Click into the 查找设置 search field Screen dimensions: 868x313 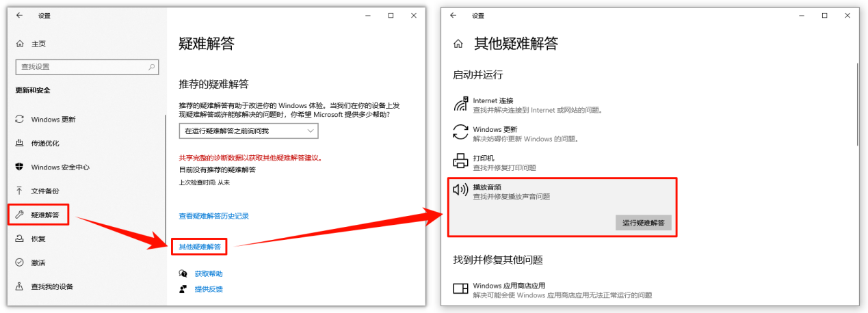tap(87, 67)
